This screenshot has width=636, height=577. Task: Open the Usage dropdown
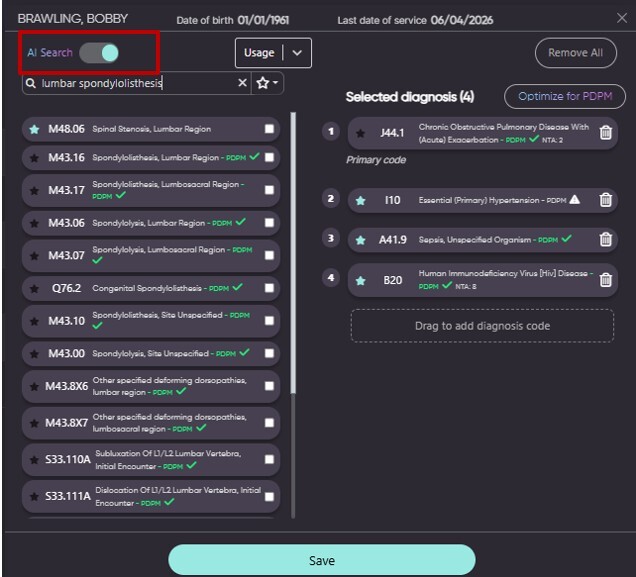click(273, 53)
